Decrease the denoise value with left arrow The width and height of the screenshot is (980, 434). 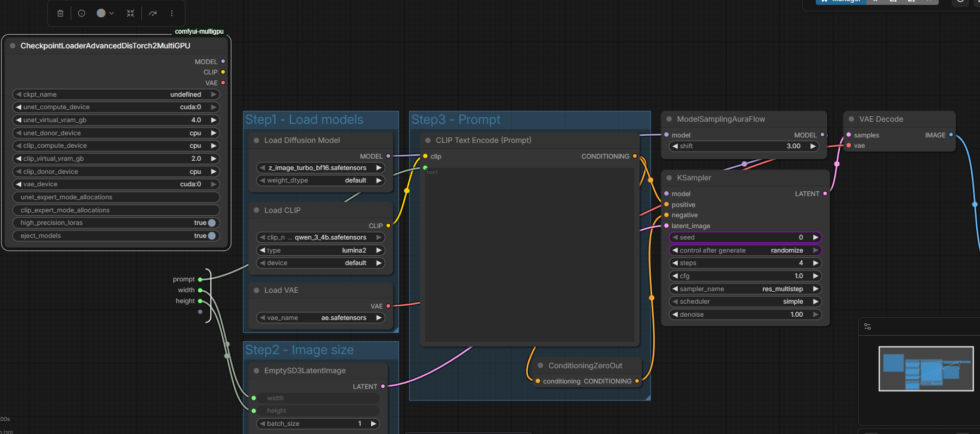(x=675, y=315)
